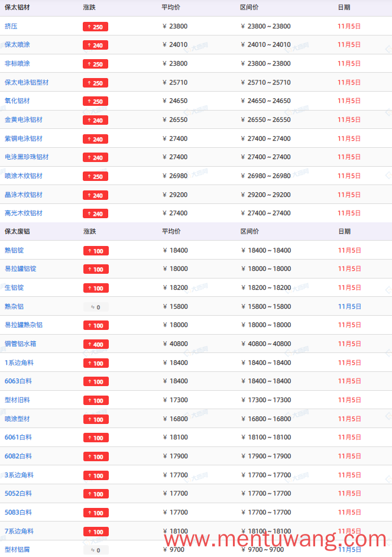Open the 金黄电泳铝材 link
392x557 pixels.
tap(24, 119)
